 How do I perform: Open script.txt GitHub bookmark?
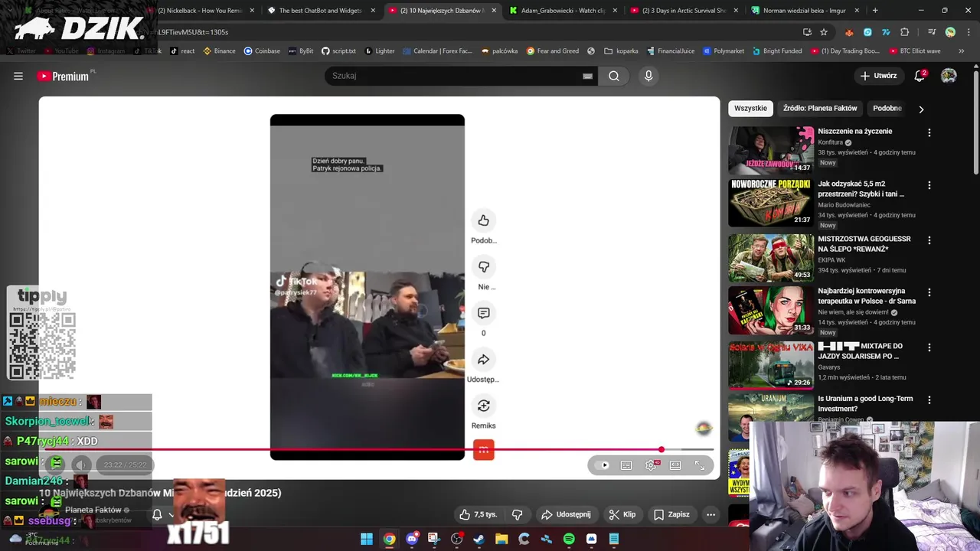point(338,51)
